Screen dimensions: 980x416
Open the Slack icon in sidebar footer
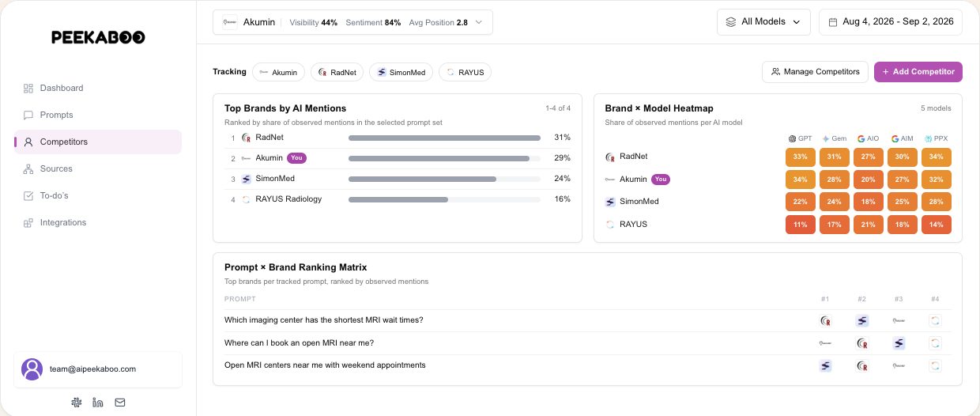pyautogui.click(x=76, y=403)
